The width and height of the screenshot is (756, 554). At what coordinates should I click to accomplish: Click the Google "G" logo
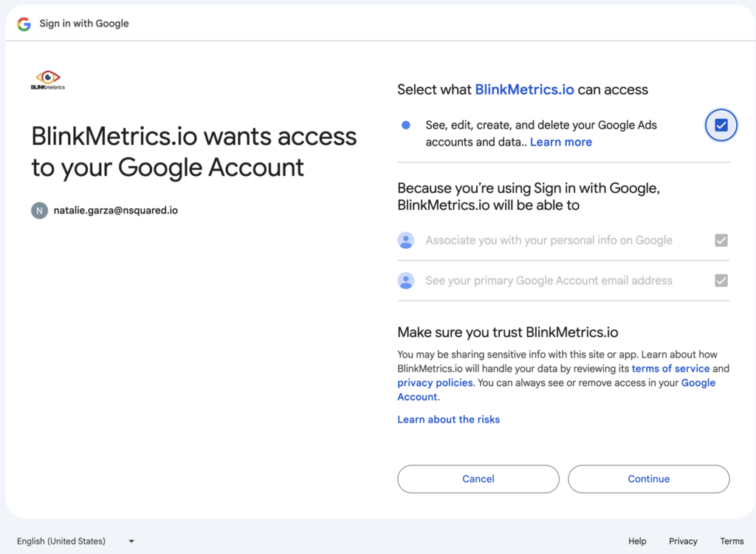pos(23,23)
